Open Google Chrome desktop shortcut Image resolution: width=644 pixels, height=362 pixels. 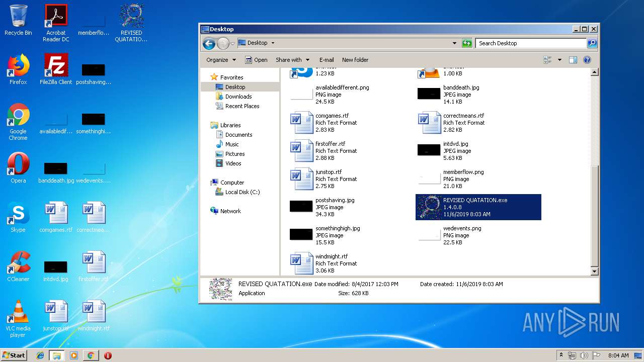[18, 122]
